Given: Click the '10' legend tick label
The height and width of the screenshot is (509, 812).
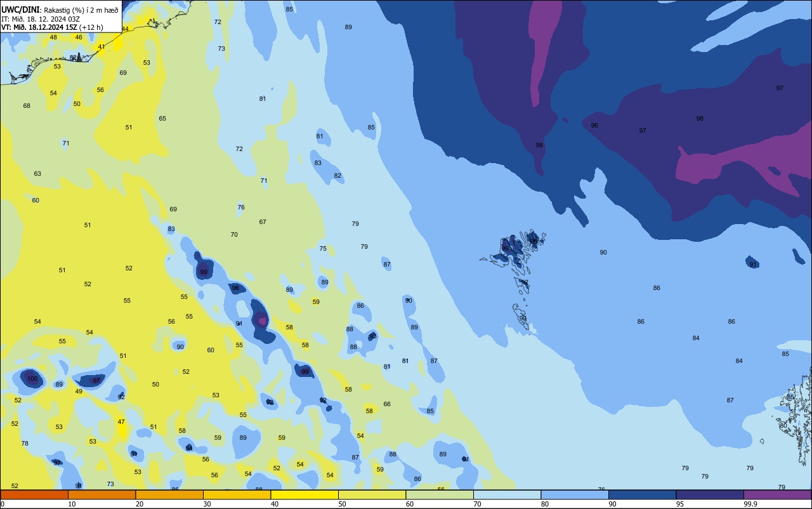Looking at the screenshot, I should (x=72, y=504).
